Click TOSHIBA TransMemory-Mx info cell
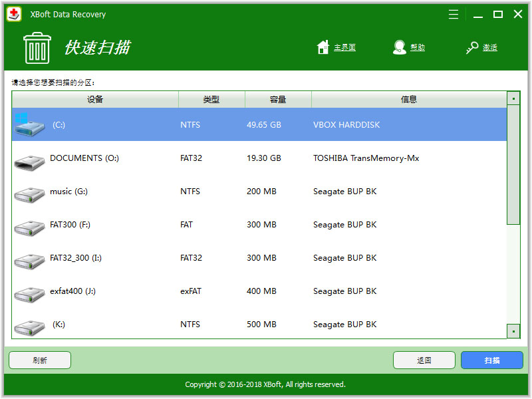 [366, 158]
